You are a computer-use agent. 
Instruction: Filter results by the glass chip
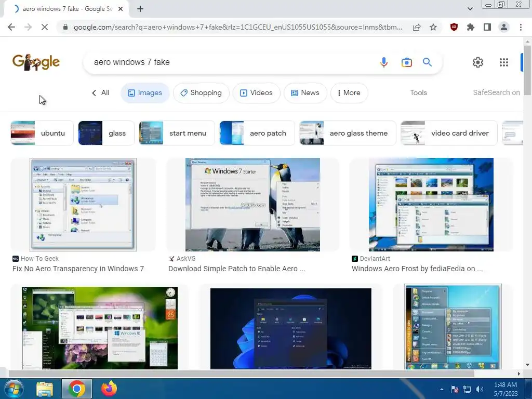tap(106, 133)
